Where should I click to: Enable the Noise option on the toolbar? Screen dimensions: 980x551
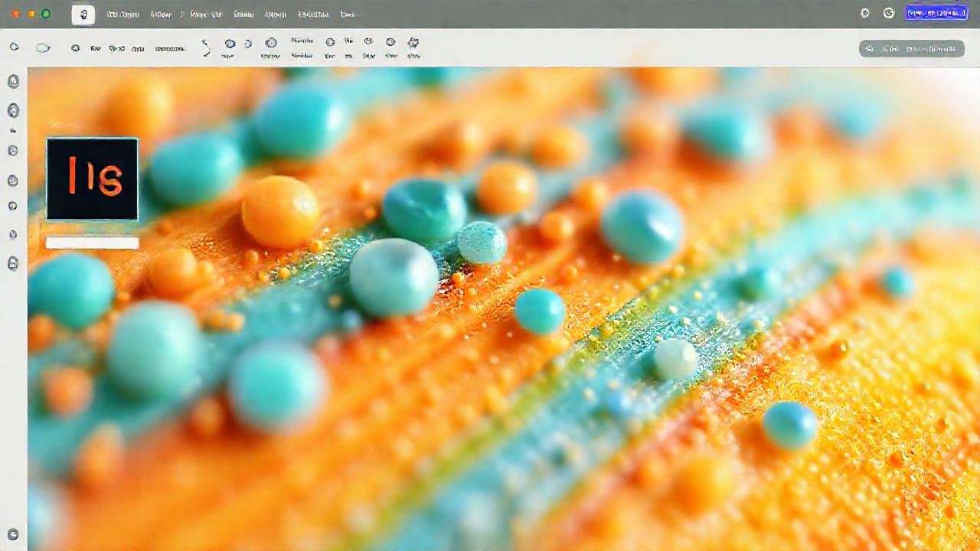pyautogui.click(x=302, y=47)
